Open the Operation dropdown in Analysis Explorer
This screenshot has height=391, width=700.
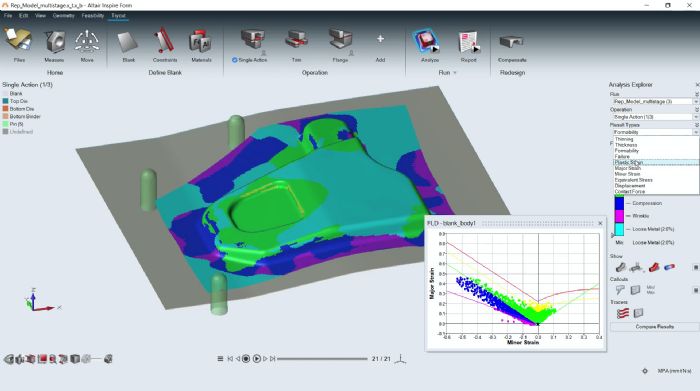coord(654,116)
